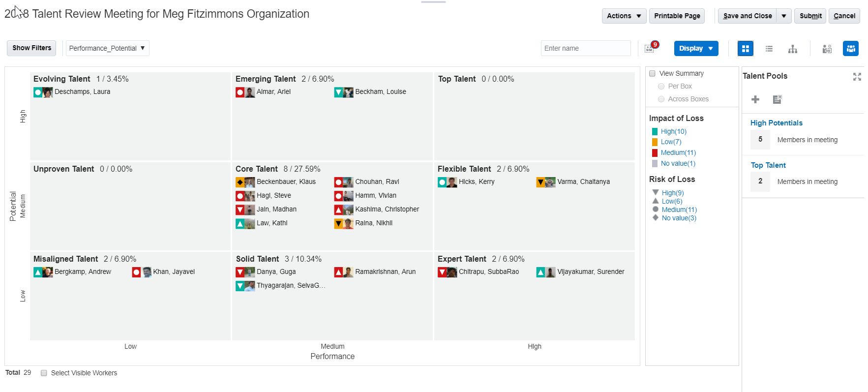Open the succession plans icon beside Talent Pools toggle
This screenshot has width=868, height=392.
tap(827, 48)
